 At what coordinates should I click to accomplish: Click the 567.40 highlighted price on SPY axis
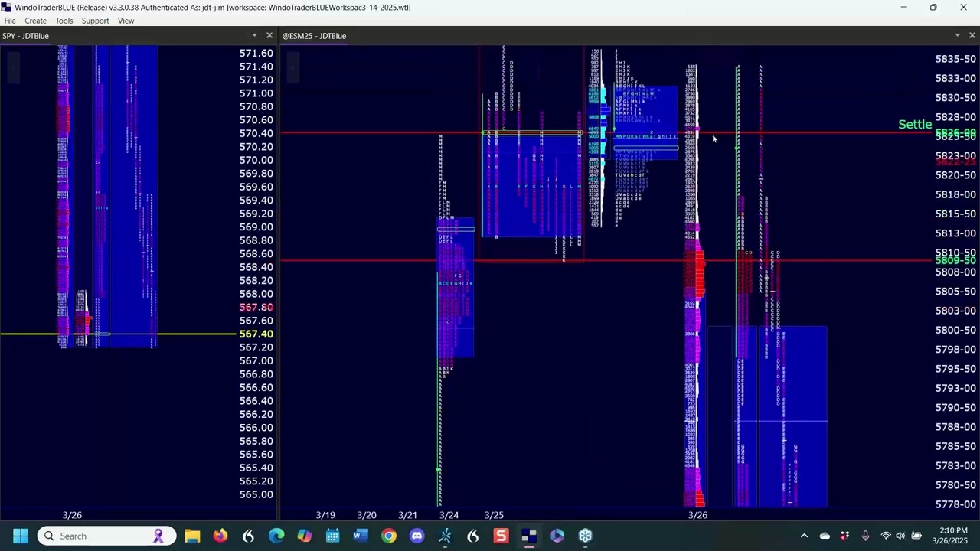[256, 334]
